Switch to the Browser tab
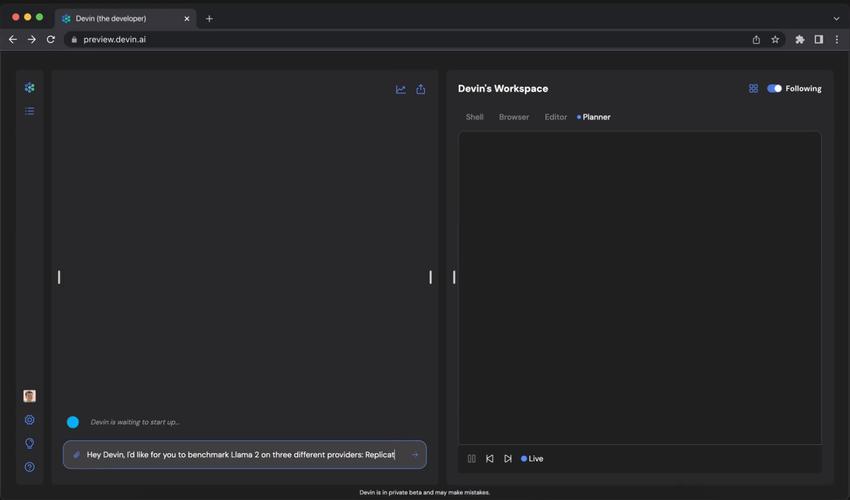The height and width of the screenshot is (500, 850). coord(514,117)
